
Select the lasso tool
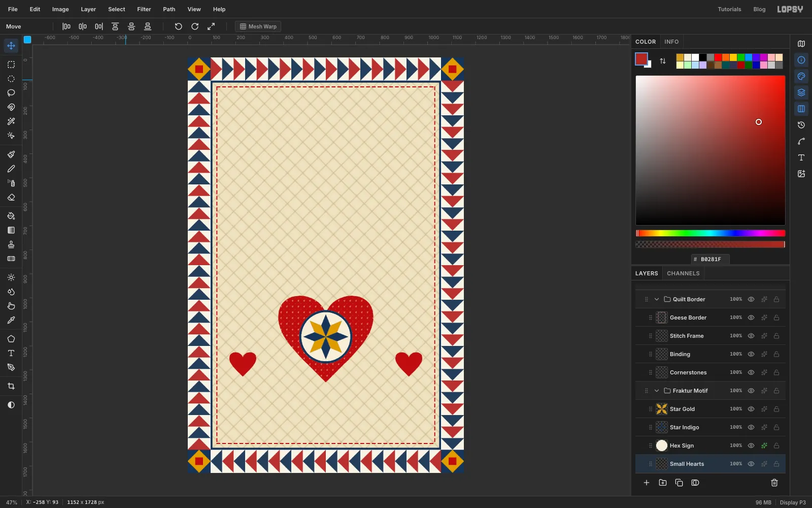[11, 93]
